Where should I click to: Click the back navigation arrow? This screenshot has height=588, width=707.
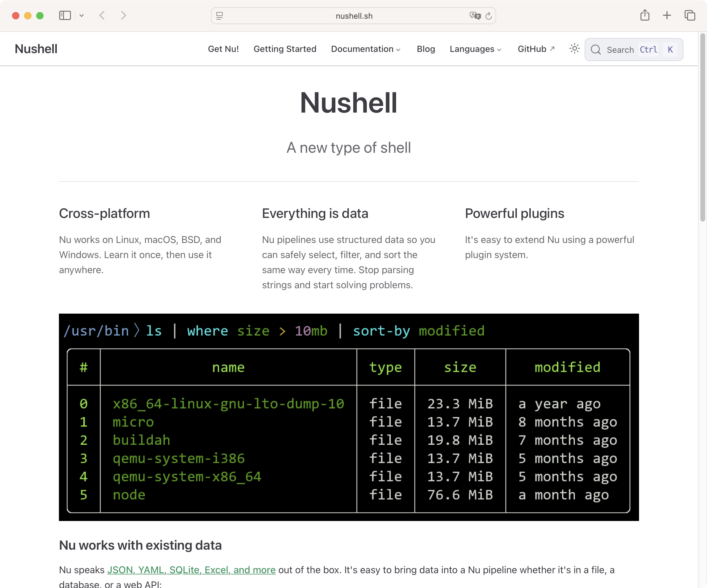(x=102, y=15)
